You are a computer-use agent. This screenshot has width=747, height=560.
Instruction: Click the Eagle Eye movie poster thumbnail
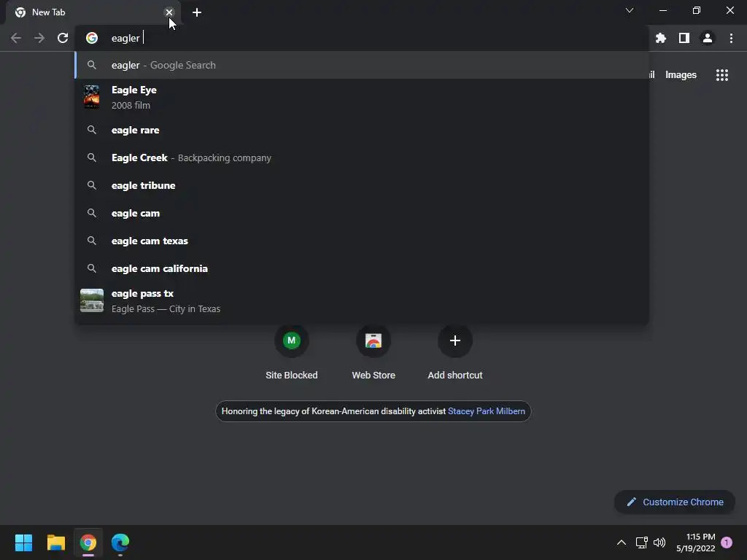coord(91,97)
